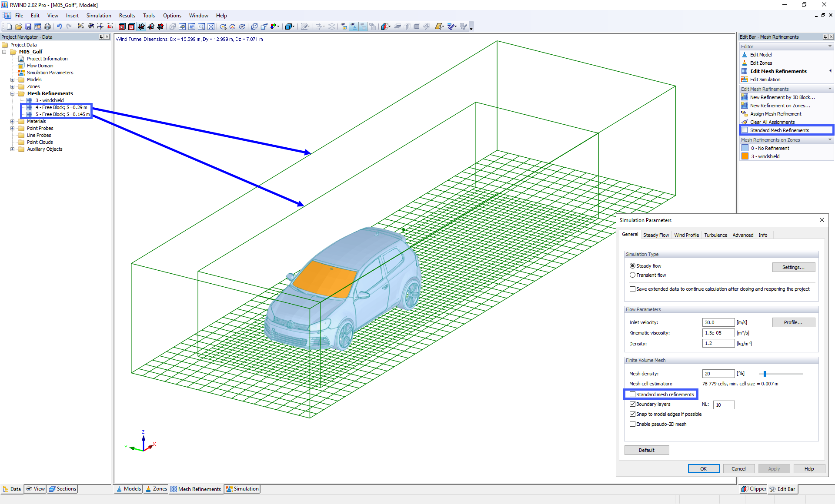Click New Refinement by 3D Block icon

point(745,97)
